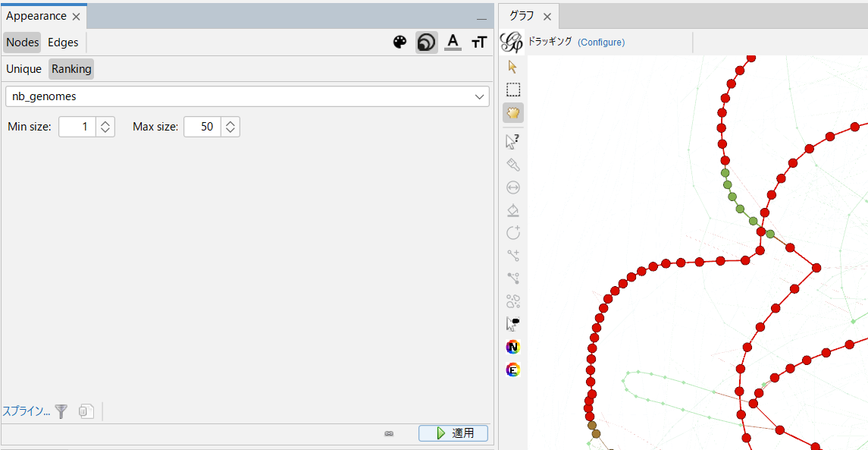868x450 pixels.
Task: Toggle the ranking filter funnel icon
Action: [x=61, y=411]
